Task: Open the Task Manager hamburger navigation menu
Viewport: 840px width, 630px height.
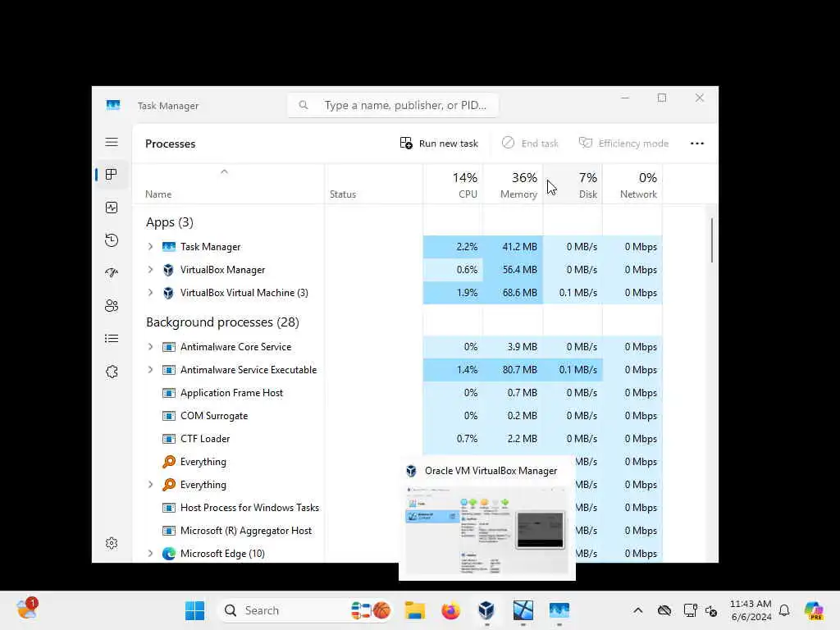Action: (112, 142)
